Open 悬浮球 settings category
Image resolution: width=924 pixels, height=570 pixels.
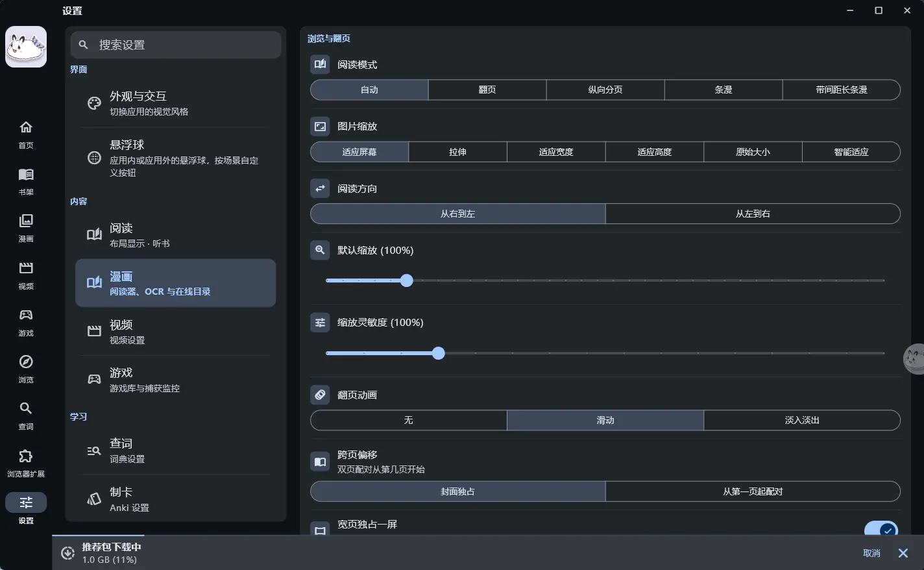click(176, 158)
